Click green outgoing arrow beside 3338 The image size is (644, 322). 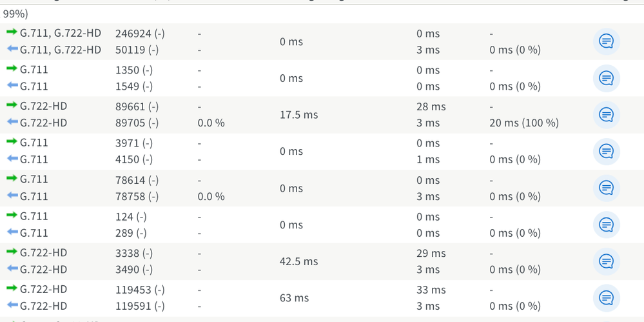(x=12, y=252)
